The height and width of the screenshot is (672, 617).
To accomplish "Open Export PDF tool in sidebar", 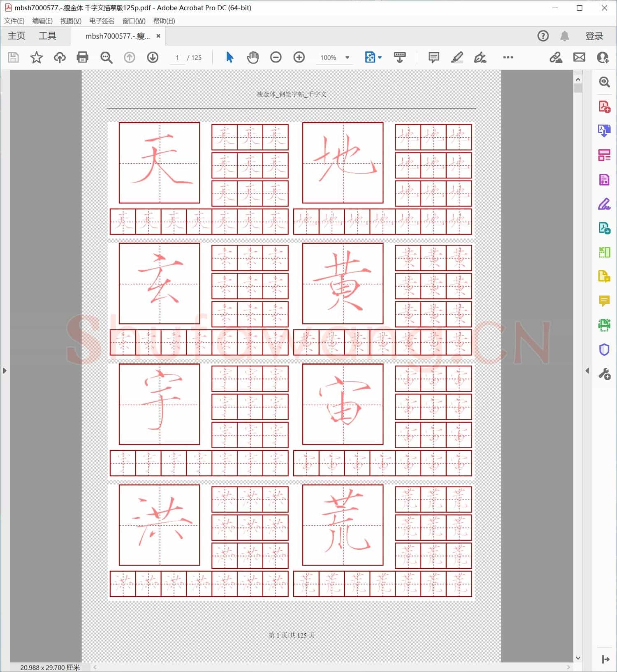I will click(604, 131).
